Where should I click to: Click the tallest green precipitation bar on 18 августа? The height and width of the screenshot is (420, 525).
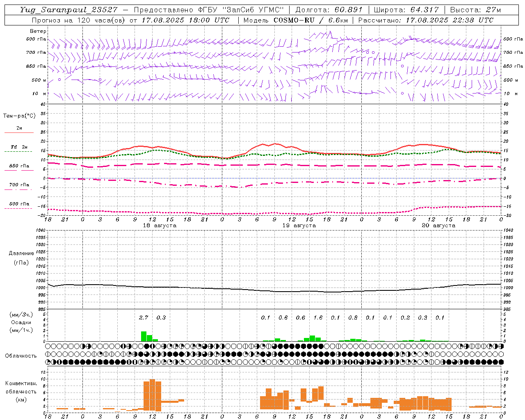144,336
